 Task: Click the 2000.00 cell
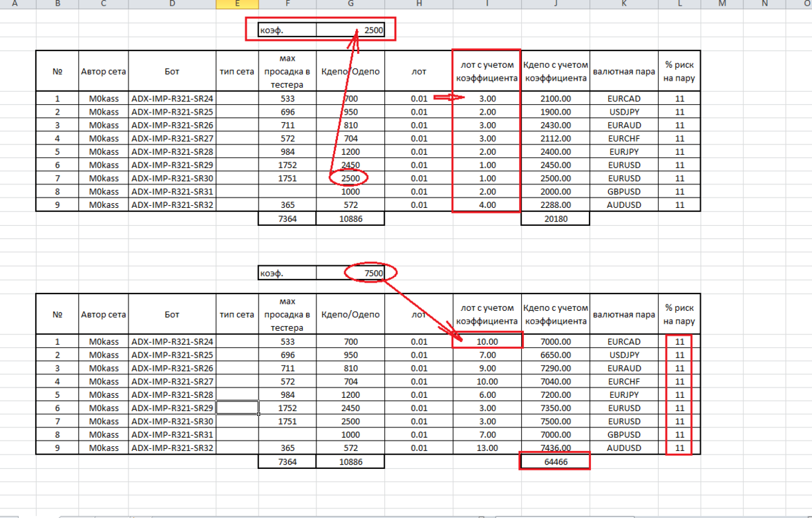tap(556, 191)
